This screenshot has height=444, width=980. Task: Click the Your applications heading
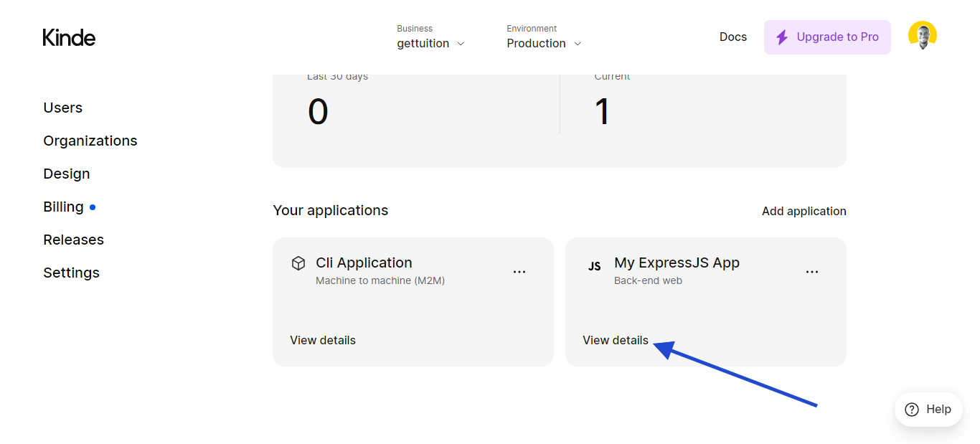pyautogui.click(x=331, y=210)
